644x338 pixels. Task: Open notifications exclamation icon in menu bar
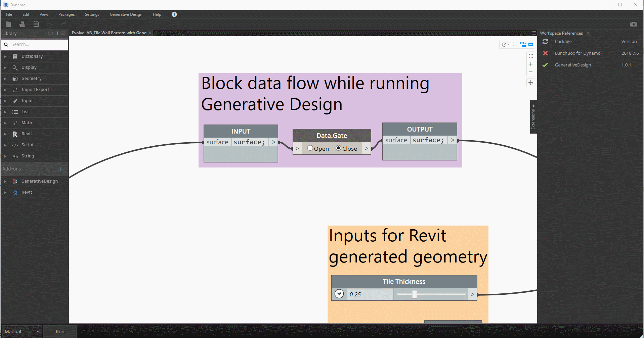[x=174, y=14]
